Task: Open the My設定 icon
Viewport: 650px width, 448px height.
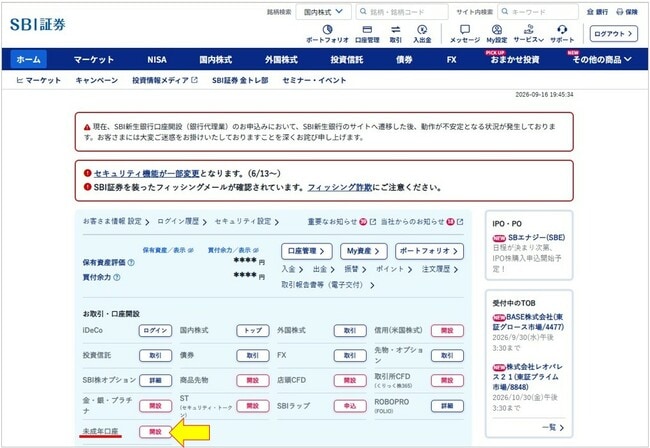Action: point(497,34)
